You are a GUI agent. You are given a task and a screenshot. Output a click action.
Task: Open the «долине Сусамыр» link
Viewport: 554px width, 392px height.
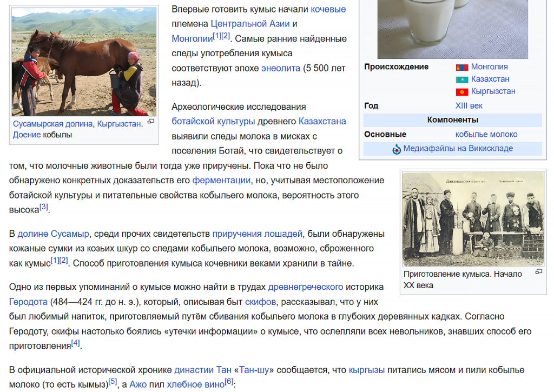(x=54, y=234)
